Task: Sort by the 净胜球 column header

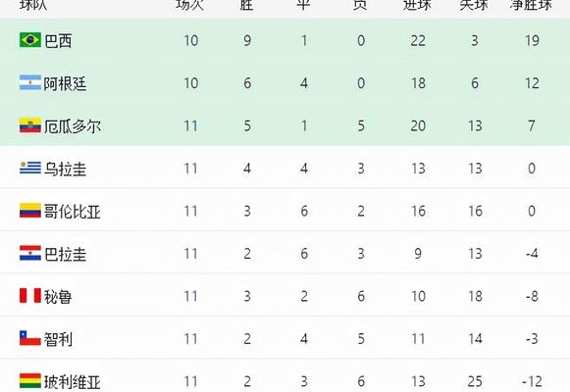Action: point(531,5)
